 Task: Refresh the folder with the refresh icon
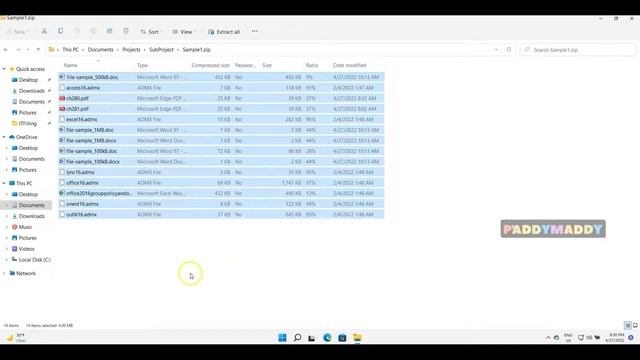point(509,50)
